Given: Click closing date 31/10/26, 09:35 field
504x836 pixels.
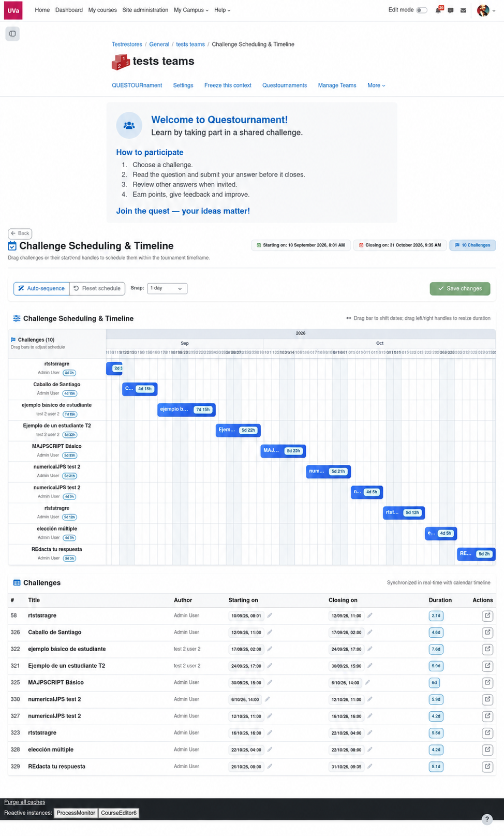Looking at the screenshot, I should (346, 766).
